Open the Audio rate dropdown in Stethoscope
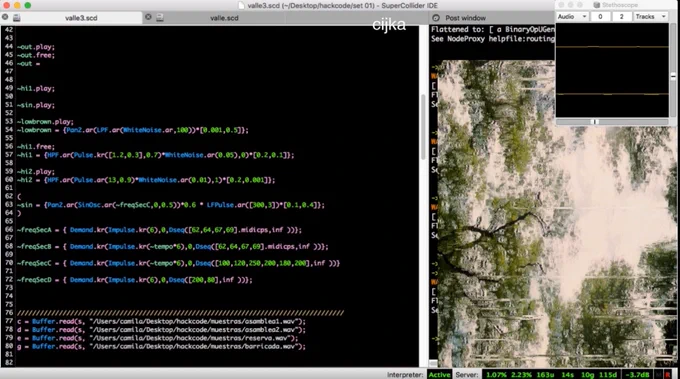The height and width of the screenshot is (379, 680). [x=572, y=16]
